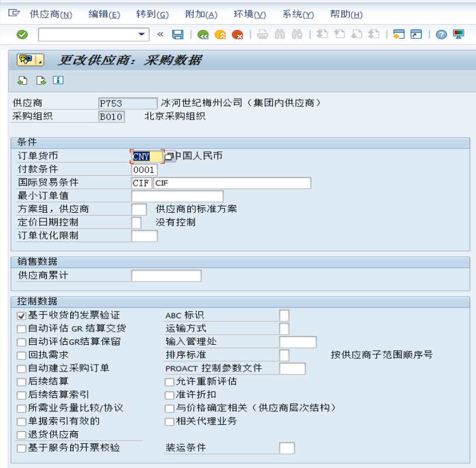Uncheck 基于收货的发票验证 checkbox
Viewport: 476px width, 468px height.
(x=21, y=316)
